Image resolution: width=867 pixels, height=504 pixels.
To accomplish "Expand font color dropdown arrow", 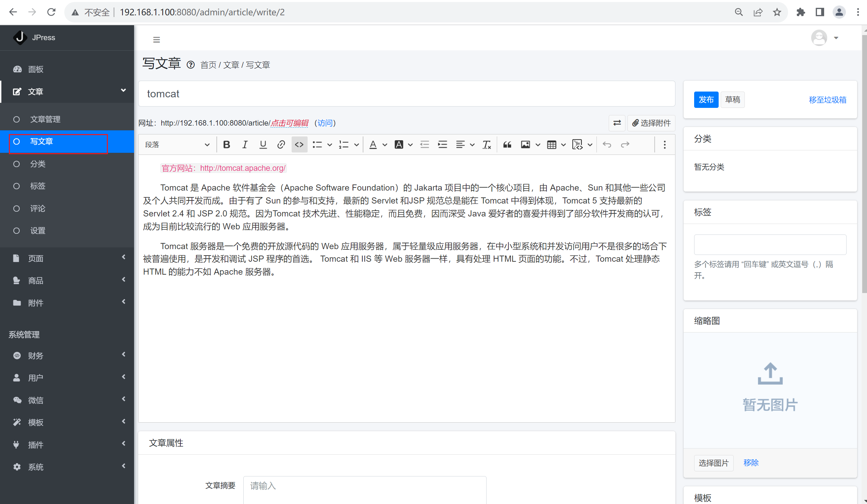I will 385,145.
